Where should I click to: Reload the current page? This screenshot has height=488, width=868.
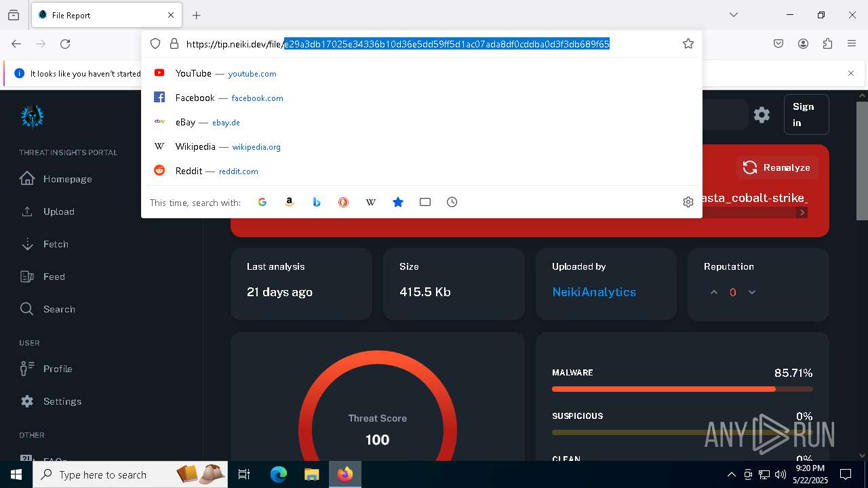[x=65, y=43]
